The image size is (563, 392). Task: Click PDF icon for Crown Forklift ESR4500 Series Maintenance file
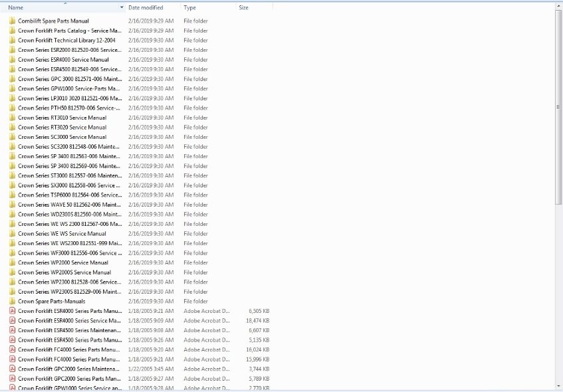12,330
